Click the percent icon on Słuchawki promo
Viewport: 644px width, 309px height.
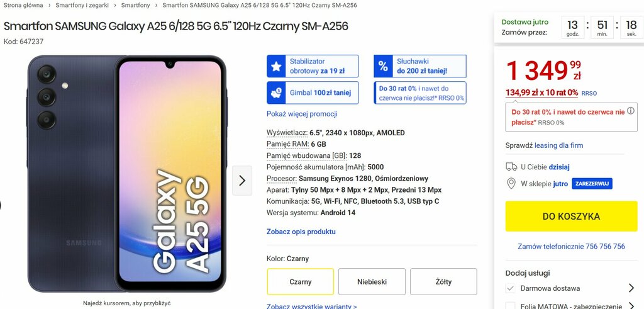(x=383, y=66)
